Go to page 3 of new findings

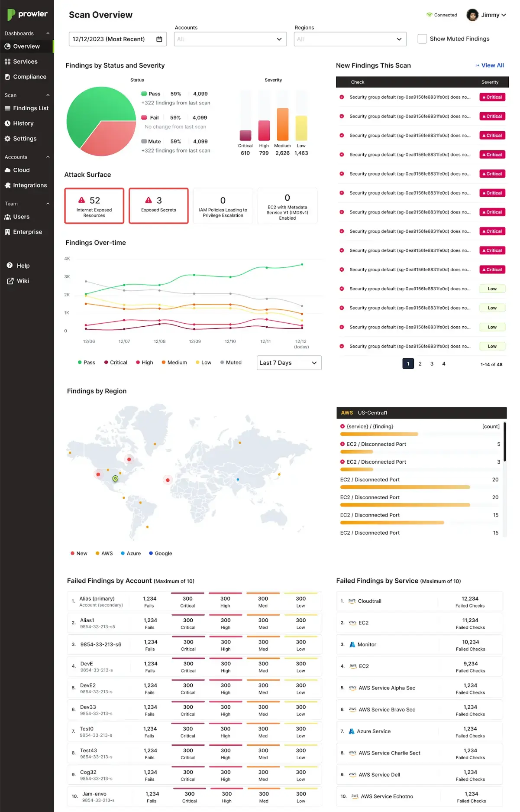432,364
